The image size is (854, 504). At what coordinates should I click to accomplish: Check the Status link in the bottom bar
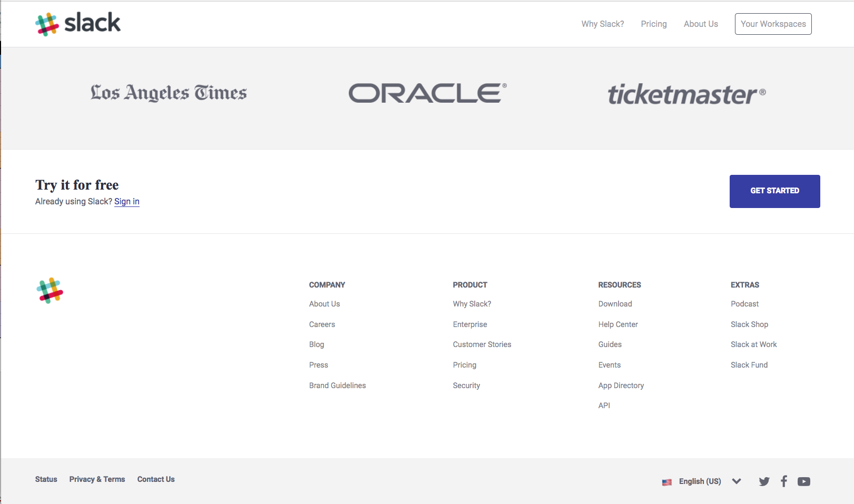(x=46, y=479)
